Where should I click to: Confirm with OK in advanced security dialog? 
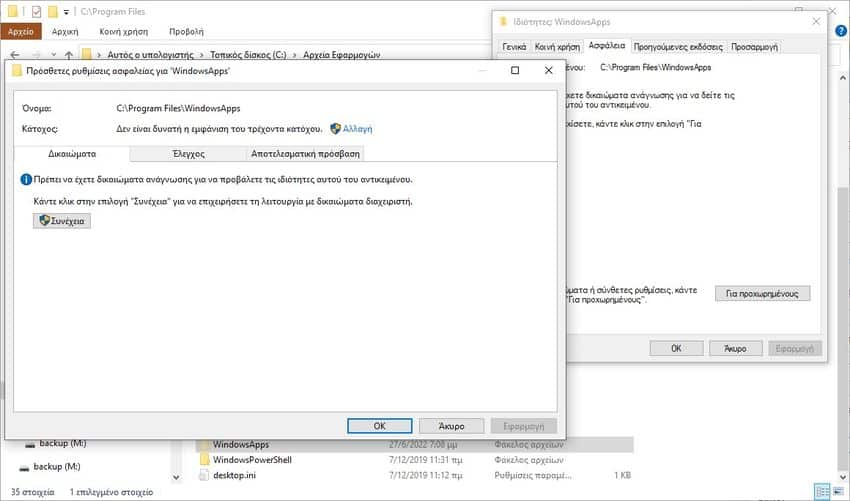click(x=379, y=426)
